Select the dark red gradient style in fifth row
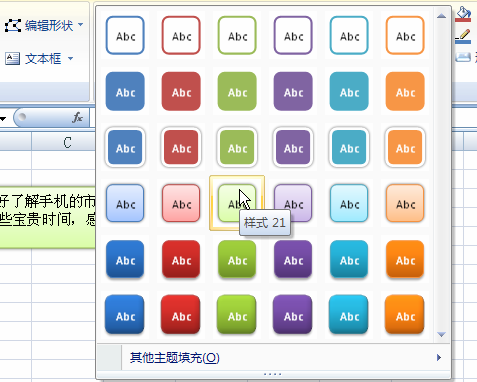Image resolution: width=477 pixels, height=382 pixels. [x=181, y=259]
